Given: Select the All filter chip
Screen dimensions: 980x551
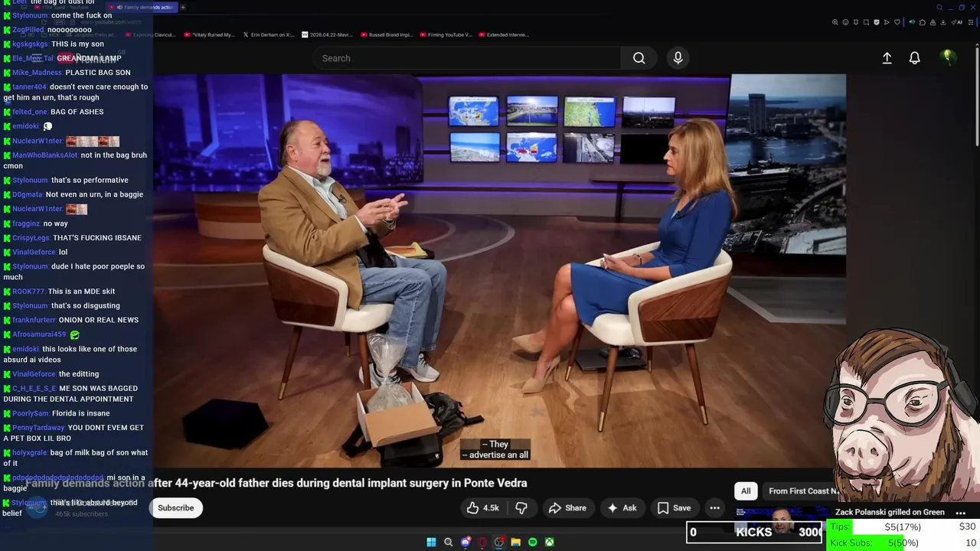Looking at the screenshot, I should (x=746, y=491).
